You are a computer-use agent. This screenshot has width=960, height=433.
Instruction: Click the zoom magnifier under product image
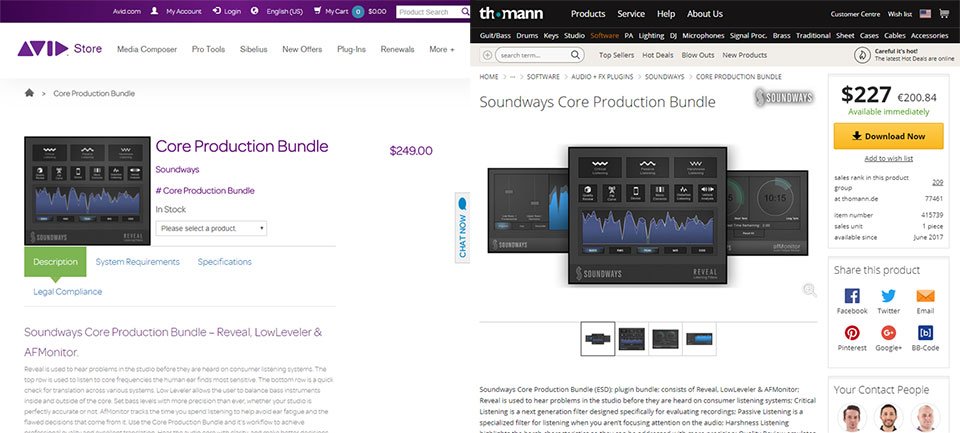(809, 290)
